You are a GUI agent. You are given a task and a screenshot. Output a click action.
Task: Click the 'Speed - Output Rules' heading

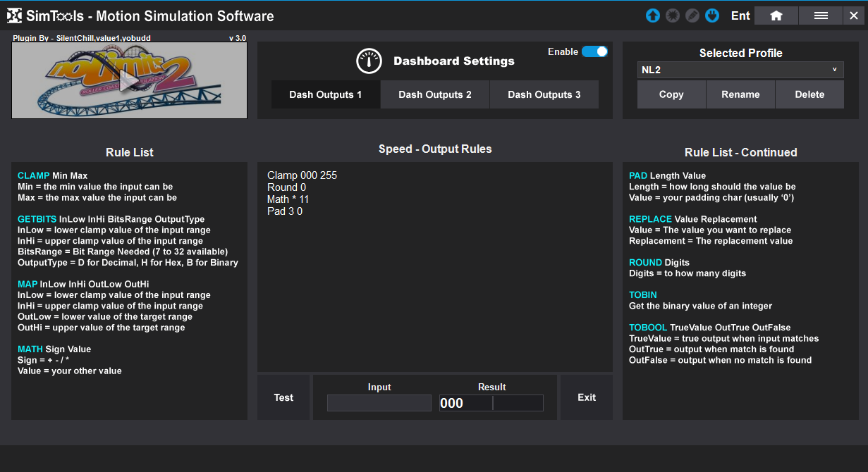(435, 149)
